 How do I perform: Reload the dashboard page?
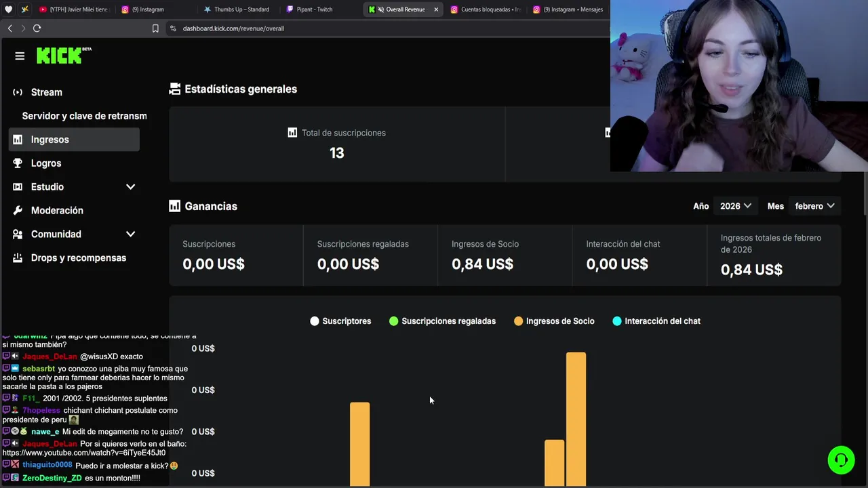(x=37, y=28)
